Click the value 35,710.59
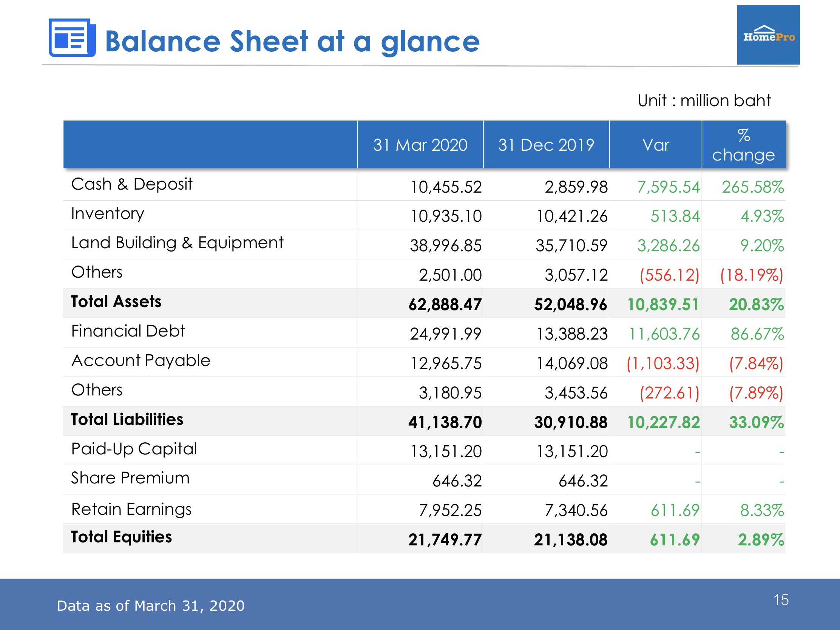This screenshot has height=630, width=840. tap(572, 246)
